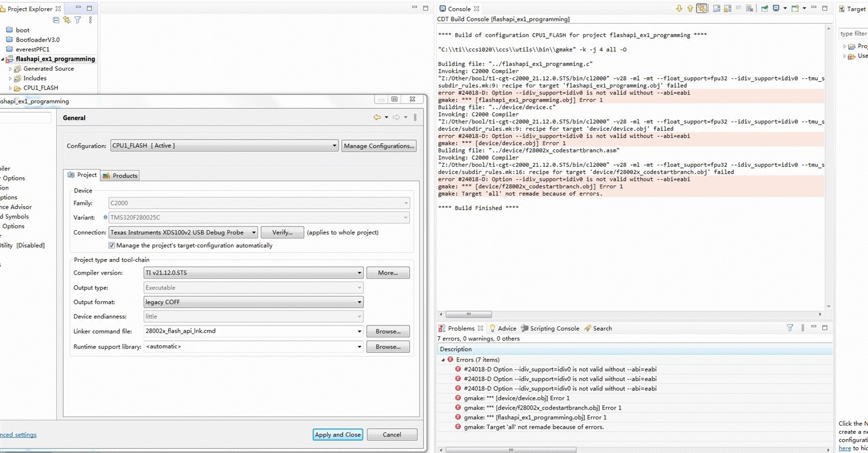
Task: Open back navigation history dropdown arrow
Action: pos(386,118)
